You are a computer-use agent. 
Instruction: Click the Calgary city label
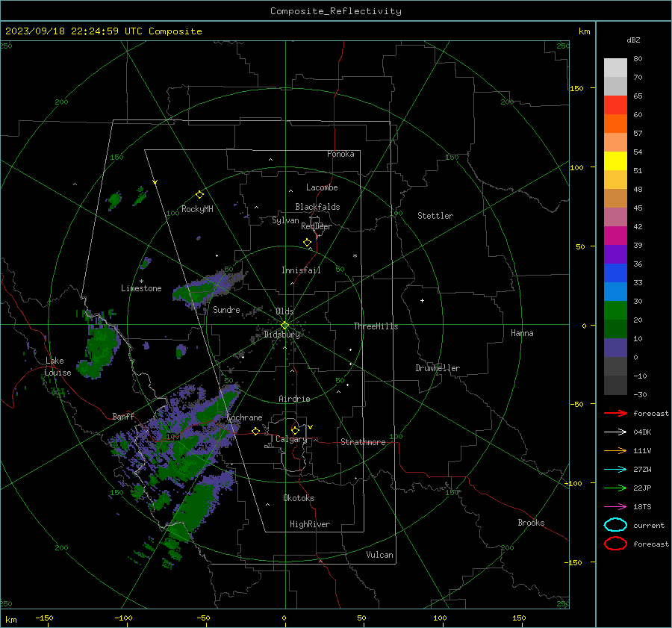pyautogui.click(x=291, y=439)
